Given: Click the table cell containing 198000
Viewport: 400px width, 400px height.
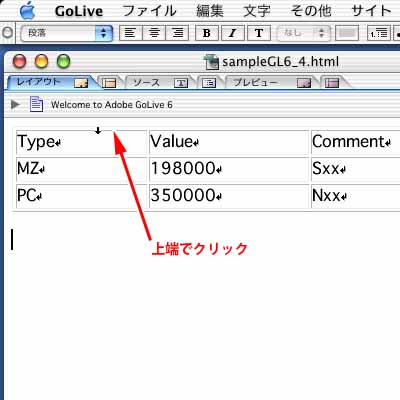Looking at the screenshot, I should pos(229,169).
